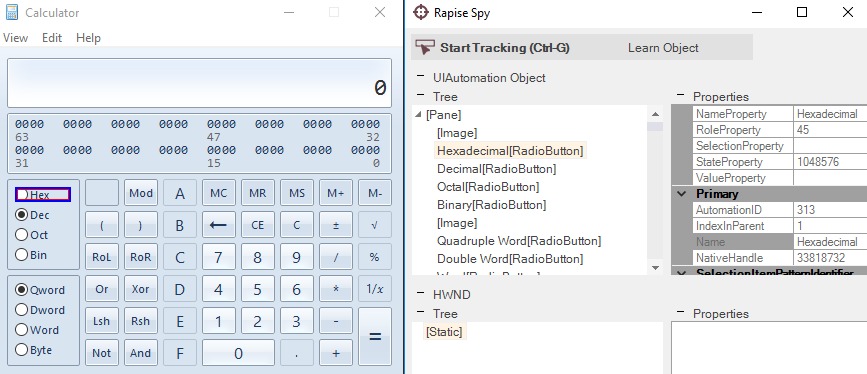Collapse the HWND section
The height and width of the screenshot is (374, 867).
421,294
